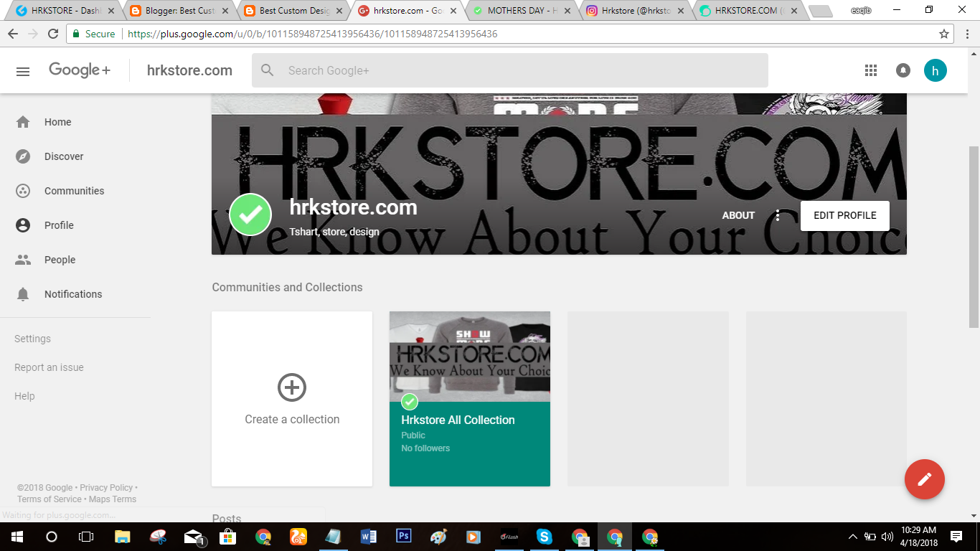Open the Communities section
The width and height of the screenshot is (980, 551).
click(x=72, y=191)
